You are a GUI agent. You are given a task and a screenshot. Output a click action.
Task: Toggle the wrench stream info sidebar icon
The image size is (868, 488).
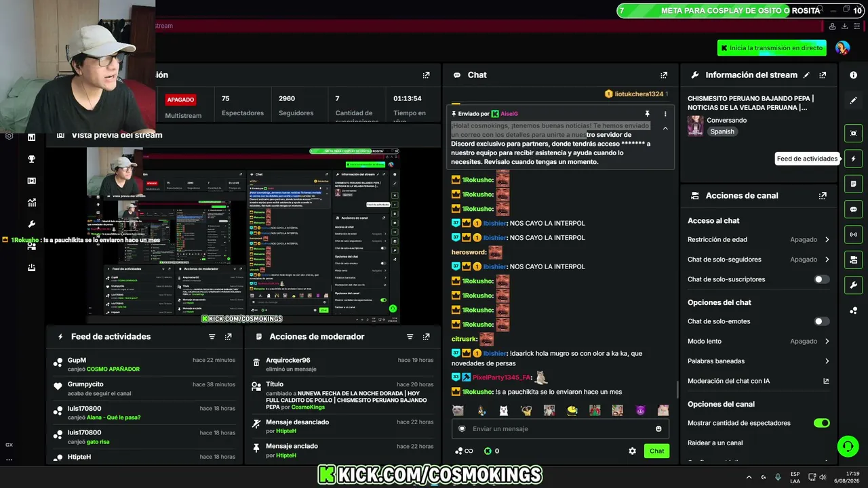[853, 285]
